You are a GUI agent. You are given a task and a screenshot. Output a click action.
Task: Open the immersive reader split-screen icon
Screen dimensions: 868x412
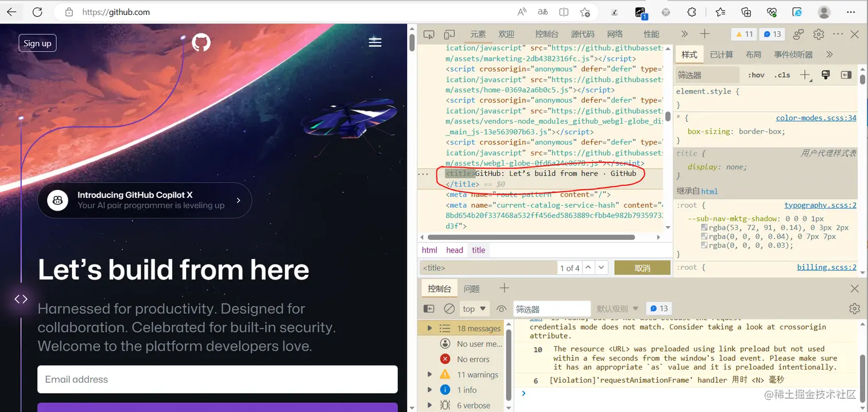564,12
